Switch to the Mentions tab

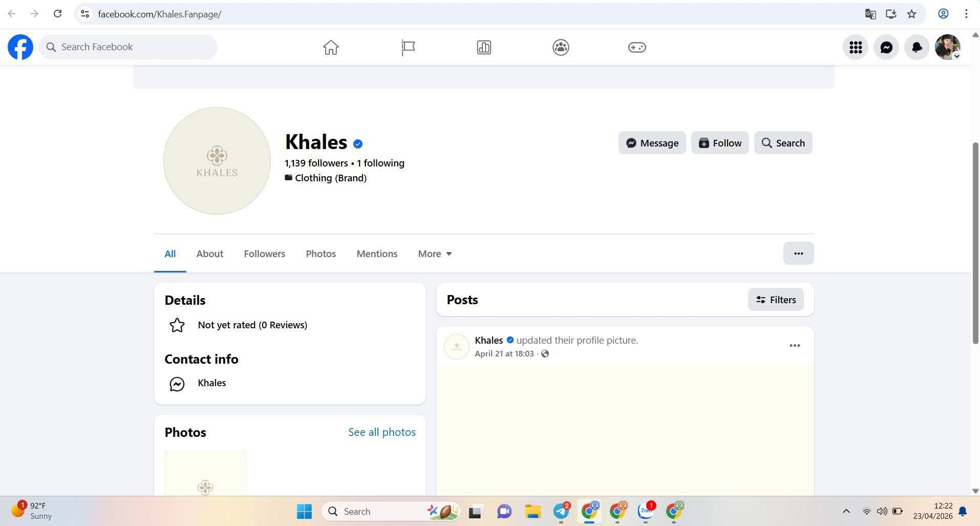(x=377, y=254)
